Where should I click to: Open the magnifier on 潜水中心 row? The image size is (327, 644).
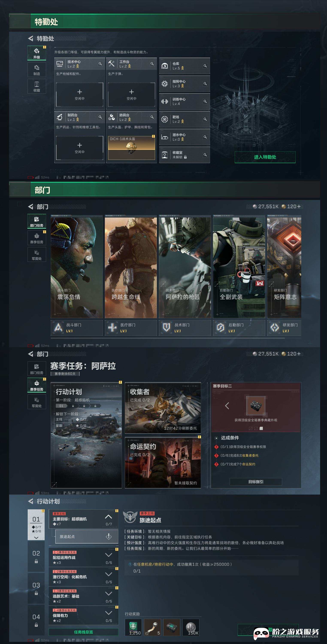pyautogui.click(x=205, y=137)
